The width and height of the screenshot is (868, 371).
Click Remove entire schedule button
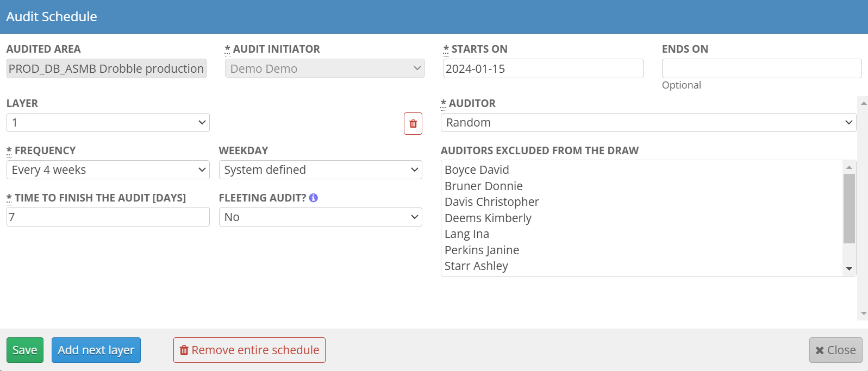click(x=249, y=350)
